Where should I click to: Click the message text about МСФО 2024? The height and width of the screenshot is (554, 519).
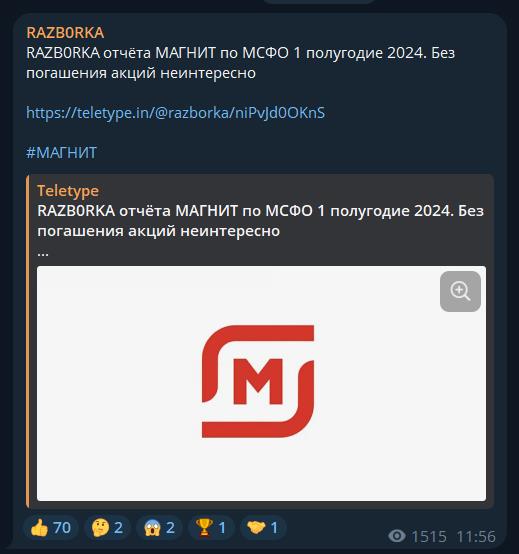click(241, 63)
